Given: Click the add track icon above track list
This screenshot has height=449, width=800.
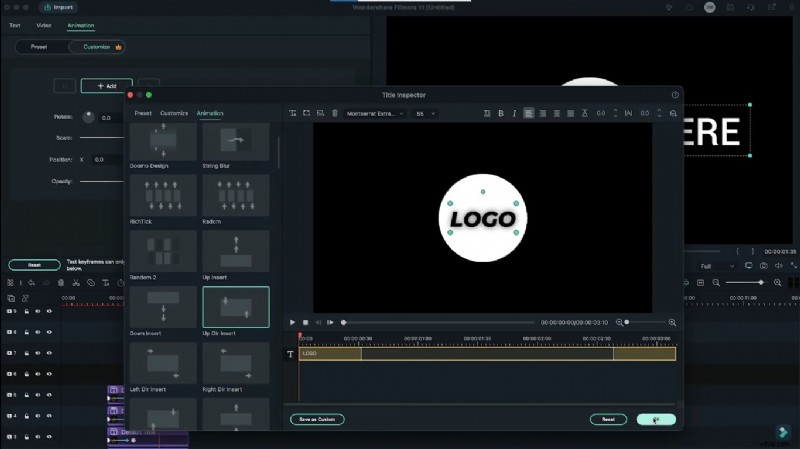Looking at the screenshot, I should point(11,298).
